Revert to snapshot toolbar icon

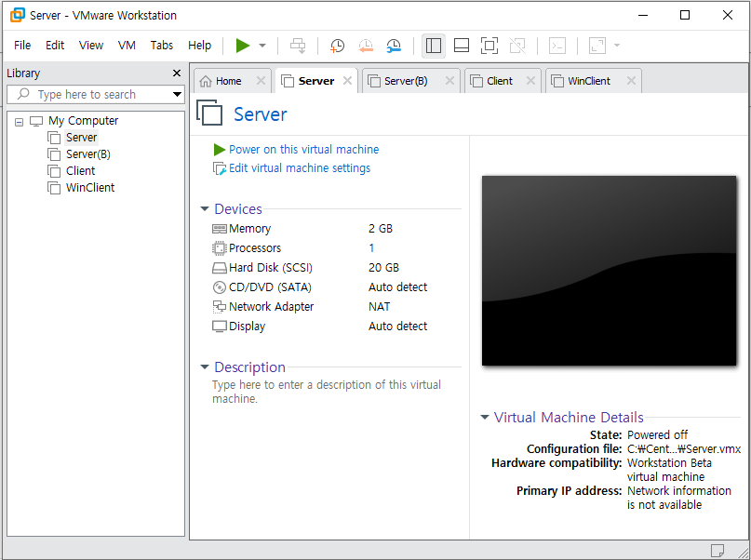(x=366, y=46)
